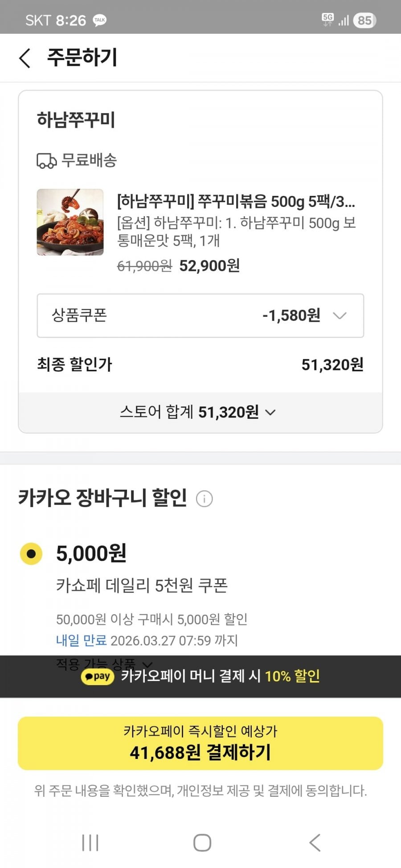
Task: Select the 5,000원 coupon radio button
Action: 31,554
